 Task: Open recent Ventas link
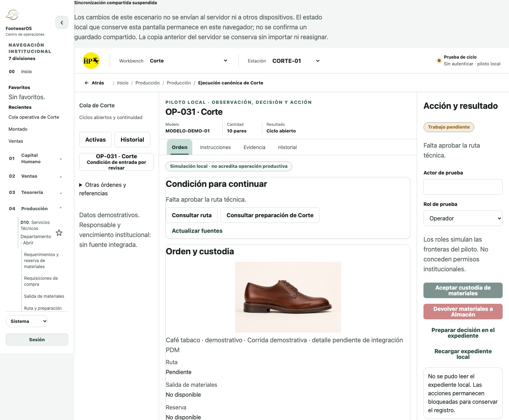(x=16, y=141)
